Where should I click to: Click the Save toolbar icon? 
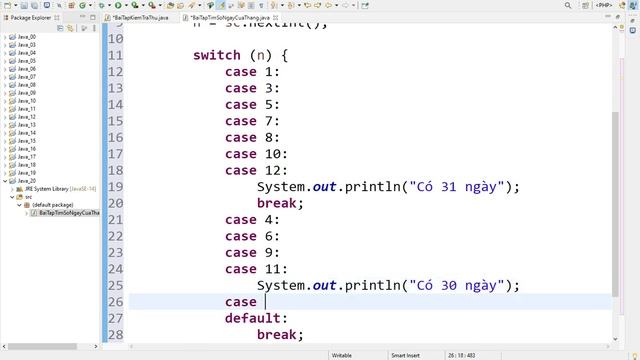(x=24, y=5)
